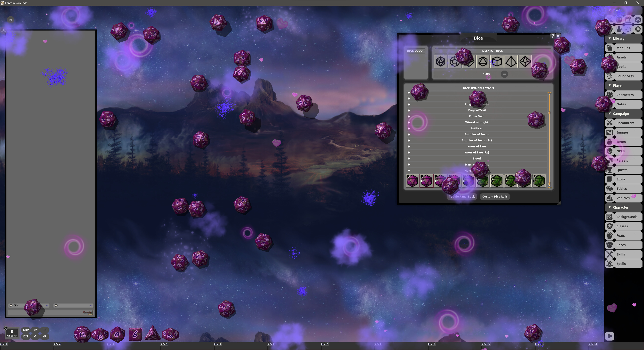Click the Dice Color swatch

[416, 66]
